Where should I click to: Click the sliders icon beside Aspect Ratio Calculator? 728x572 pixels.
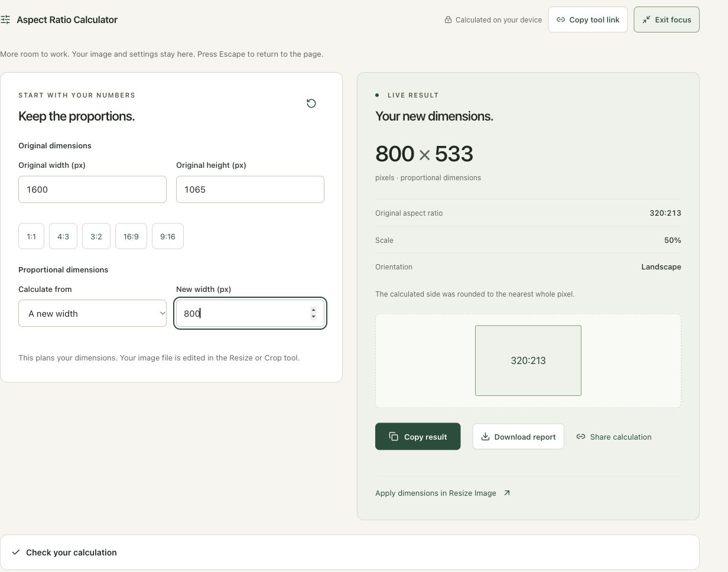(x=5, y=19)
